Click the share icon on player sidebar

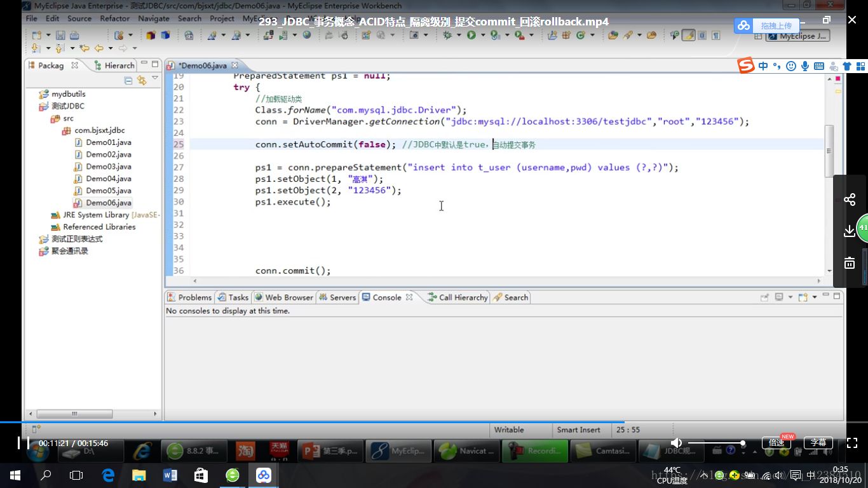point(850,200)
